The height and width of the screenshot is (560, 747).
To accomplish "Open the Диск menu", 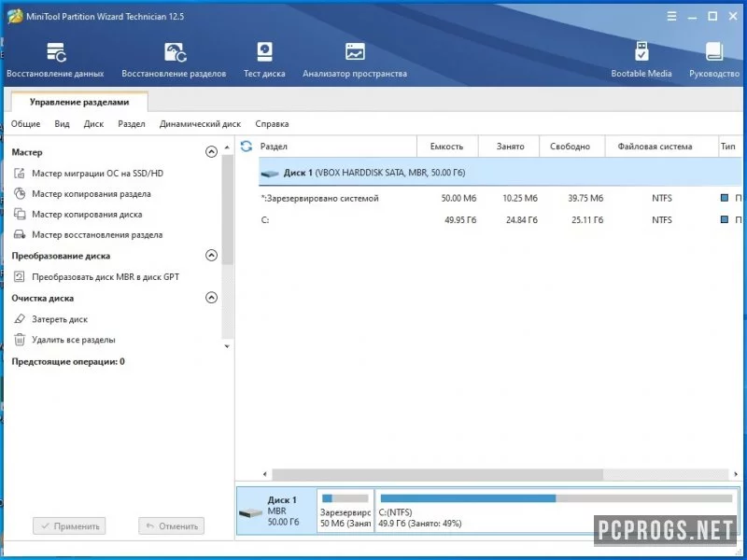I will click(93, 124).
